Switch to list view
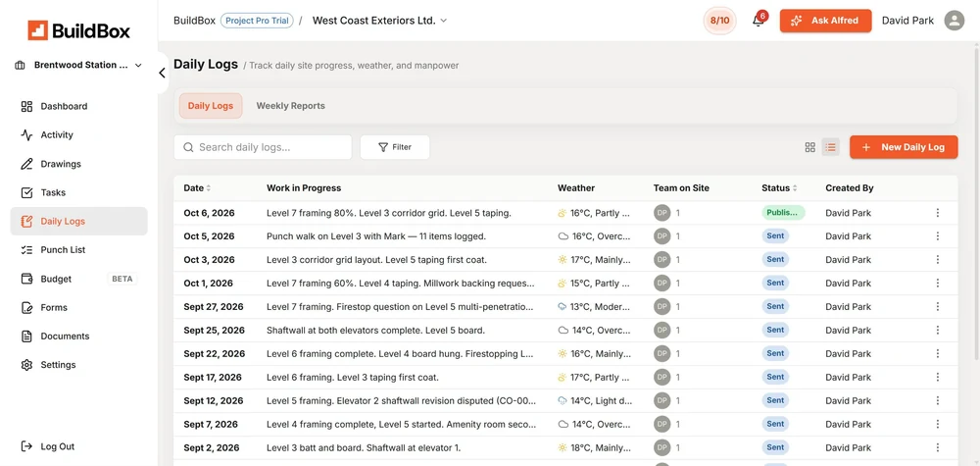 pos(831,147)
